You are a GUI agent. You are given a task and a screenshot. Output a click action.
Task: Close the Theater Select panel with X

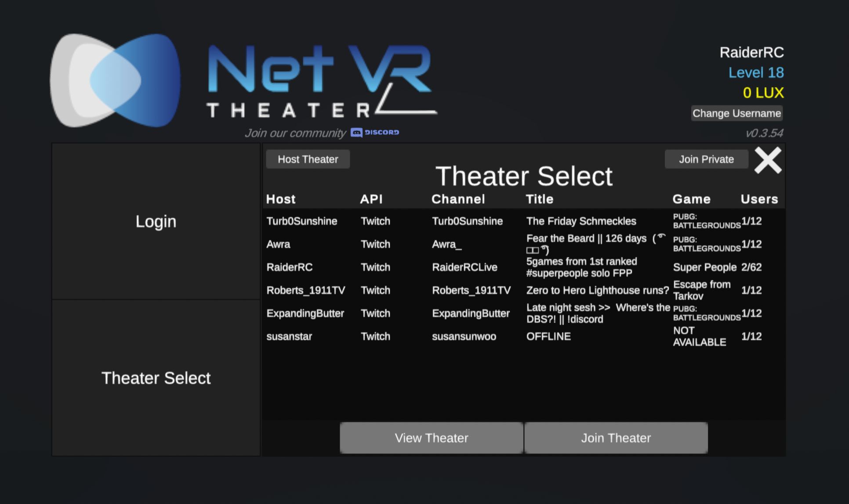[x=768, y=160]
